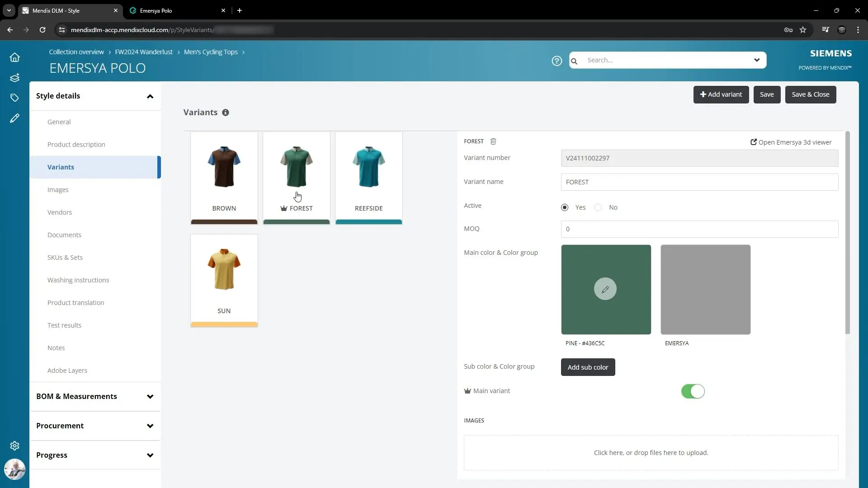Set Active to No

tap(598, 207)
